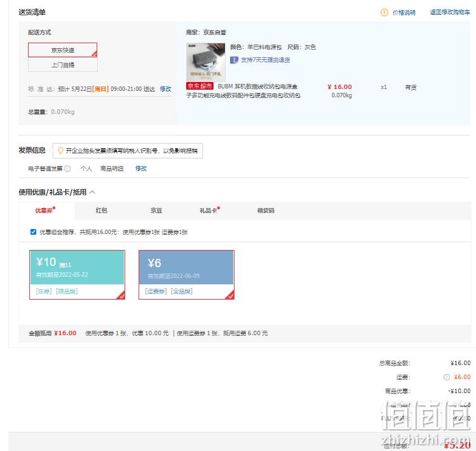Click the 有货 stock status text
The width and height of the screenshot is (476, 451).
[x=411, y=88]
